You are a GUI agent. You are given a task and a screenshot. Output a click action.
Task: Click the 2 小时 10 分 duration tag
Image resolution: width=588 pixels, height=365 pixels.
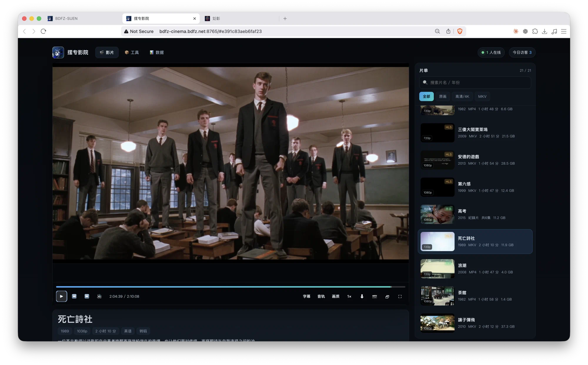pos(106,331)
